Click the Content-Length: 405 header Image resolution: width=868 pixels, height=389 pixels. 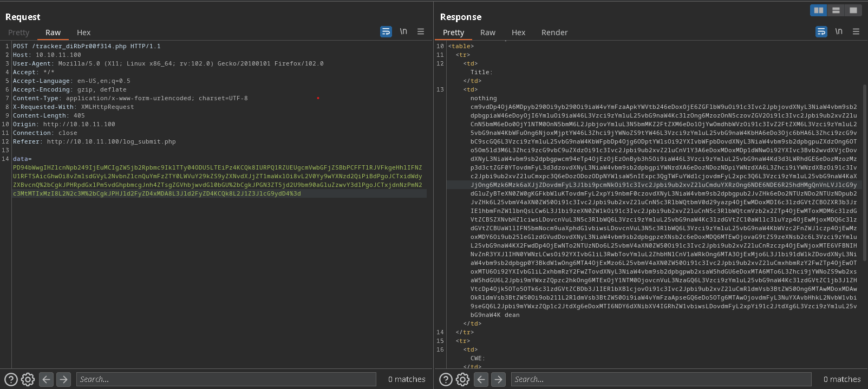click(x=49, y=115)
